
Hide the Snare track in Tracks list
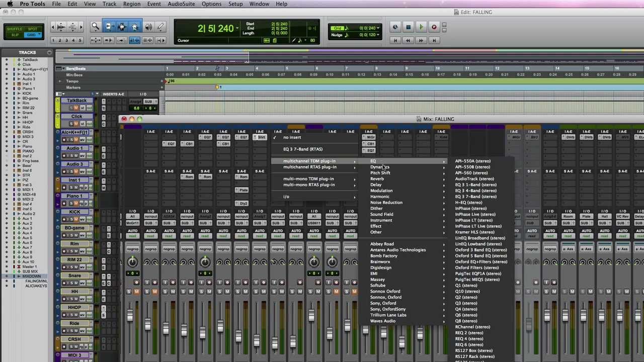7,113
